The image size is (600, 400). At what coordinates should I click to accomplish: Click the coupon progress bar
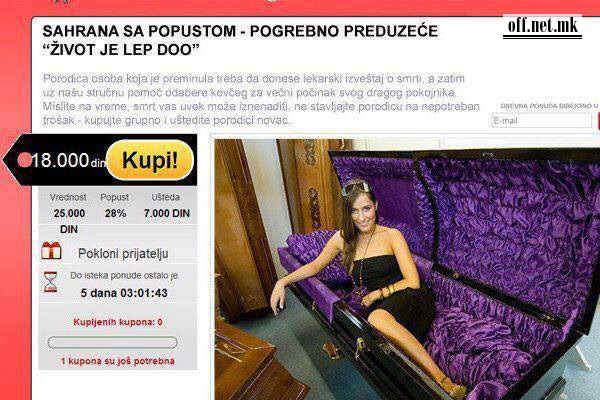[x=113, y=342]
